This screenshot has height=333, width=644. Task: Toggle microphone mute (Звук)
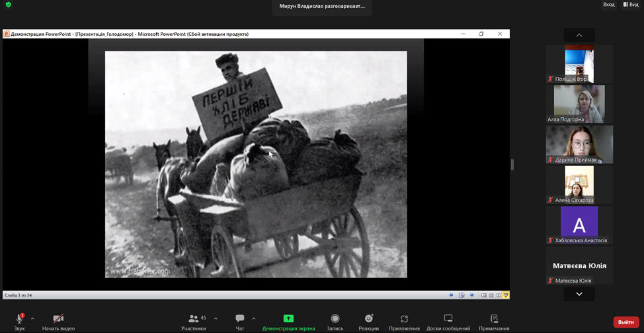19,319
